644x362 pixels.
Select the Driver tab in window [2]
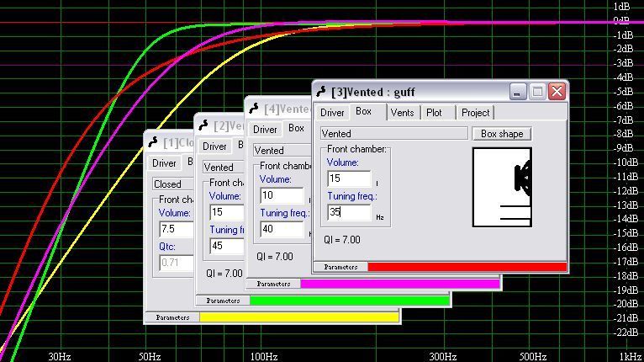214,146
